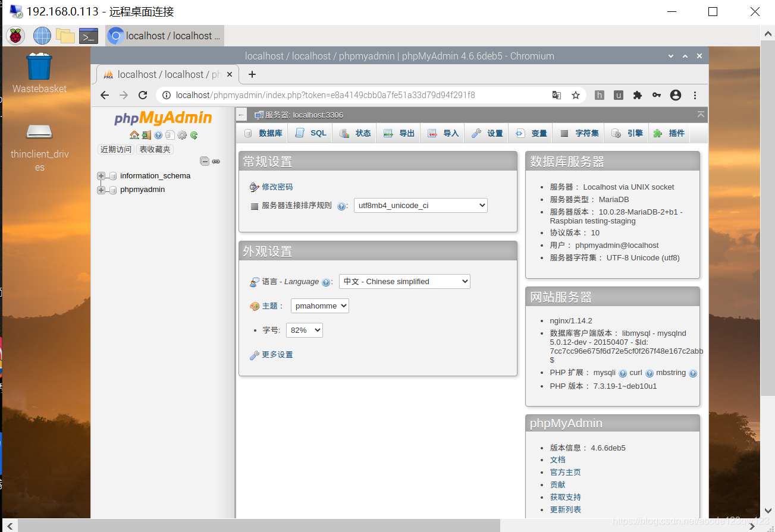Open the 状态 tab
The height and width of the screenshot is (532, 775).
tap(355, 134)
